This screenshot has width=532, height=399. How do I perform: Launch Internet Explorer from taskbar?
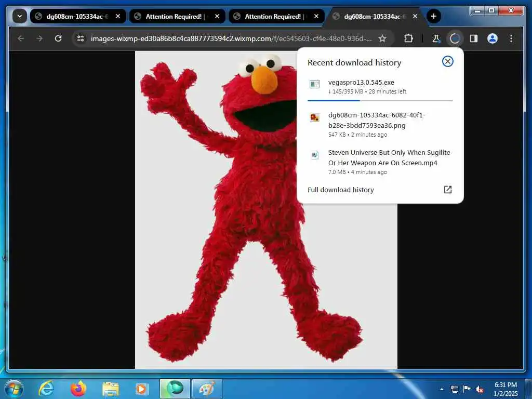click(46, 389)
